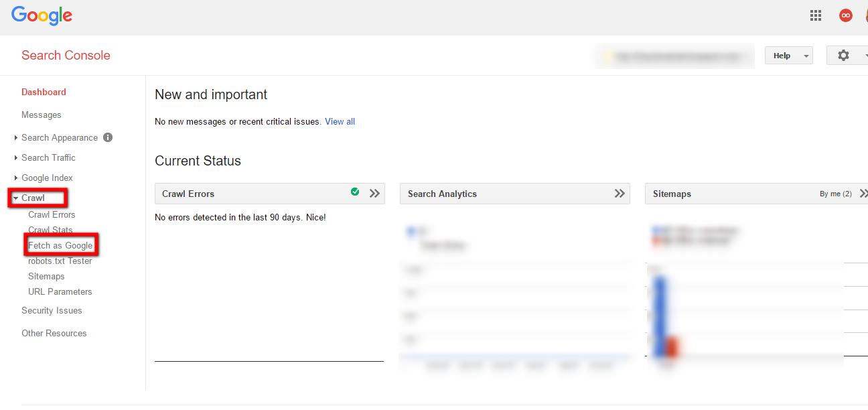Select Search Traffic label in sidebar
The image size is (868, 410).
48,157
